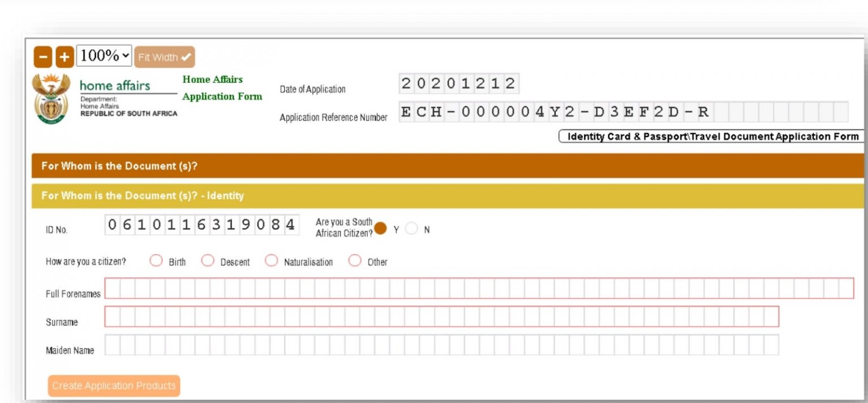Click the 'Identity Card & Passport\Travel Document Application Form' label
The image size is (868, 403).
tap(713, 137)
